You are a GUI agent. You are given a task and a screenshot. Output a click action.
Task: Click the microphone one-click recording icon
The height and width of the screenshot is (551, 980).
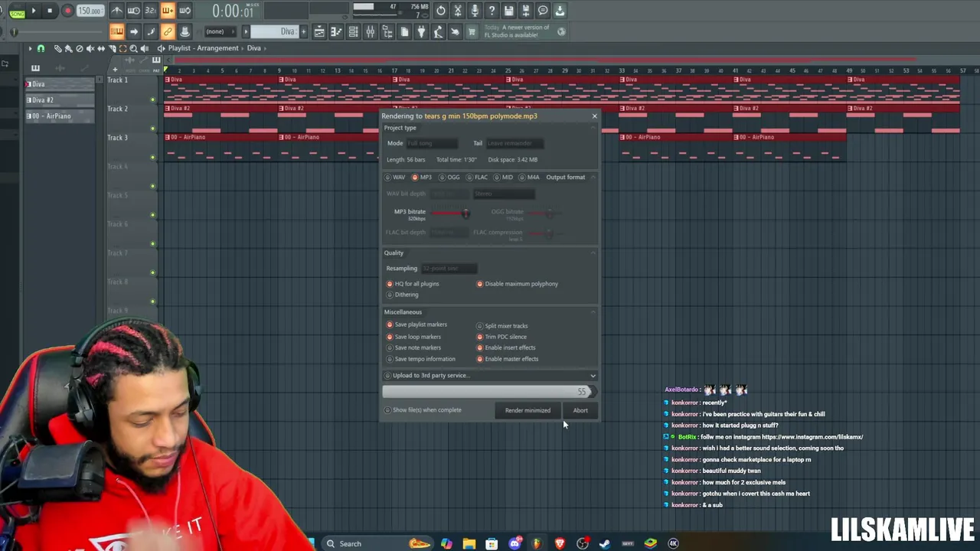(x=475, y=11)
